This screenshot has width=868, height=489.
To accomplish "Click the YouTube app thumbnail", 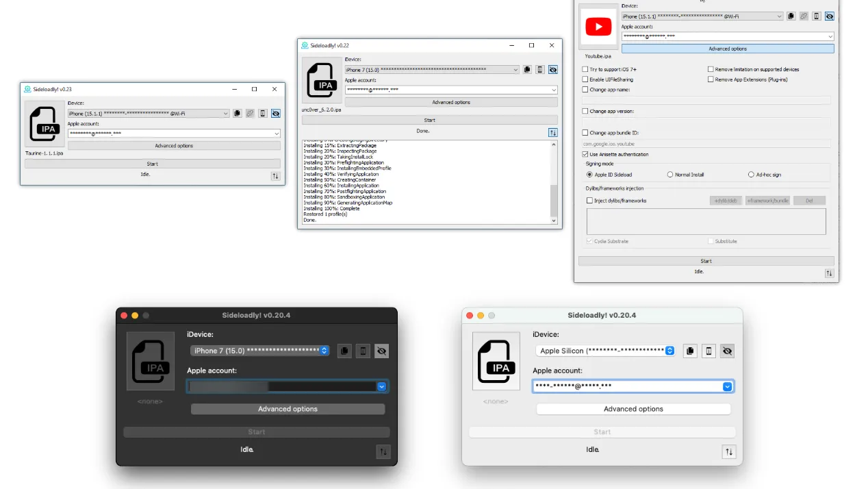I will [598, 27].
